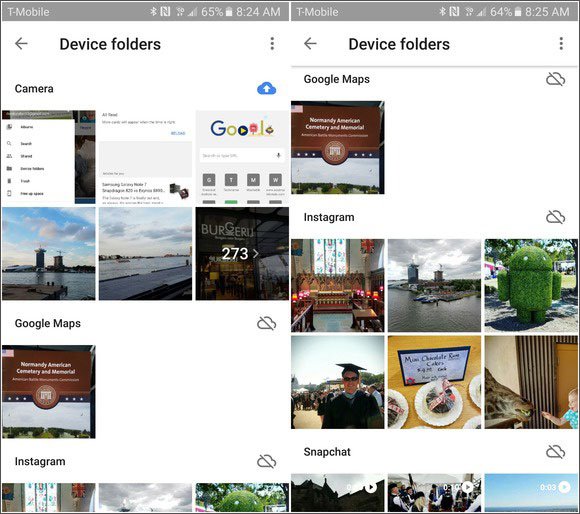Tap back arrow in left Device folders screen

pyautogui.click(x=21, y=44)
